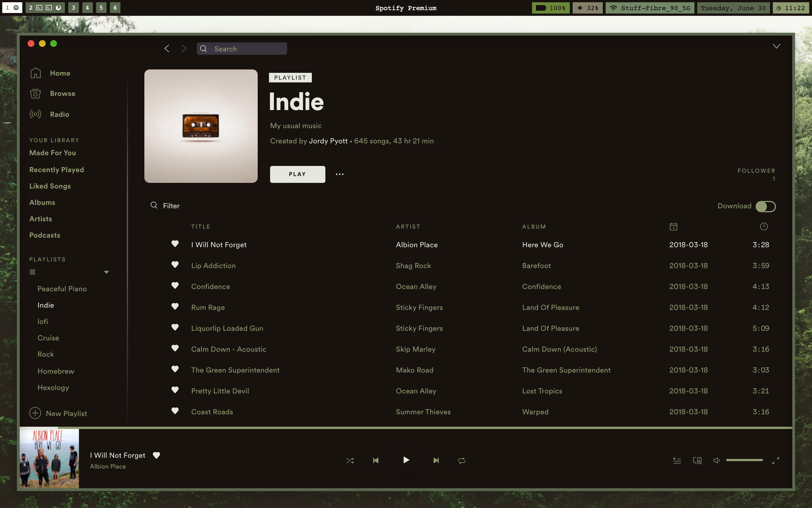The image size is (812, 508).
Task: Click the battery 100% indicator
Action: point(551,8)
